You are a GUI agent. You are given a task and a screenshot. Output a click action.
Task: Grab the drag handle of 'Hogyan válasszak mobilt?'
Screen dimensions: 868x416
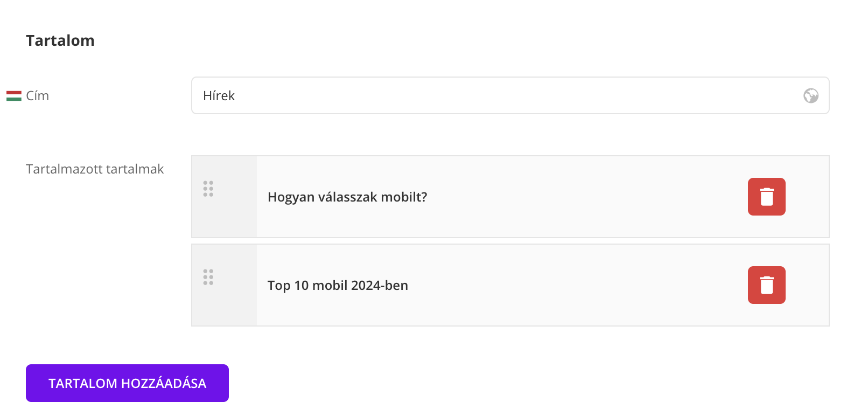208,189
